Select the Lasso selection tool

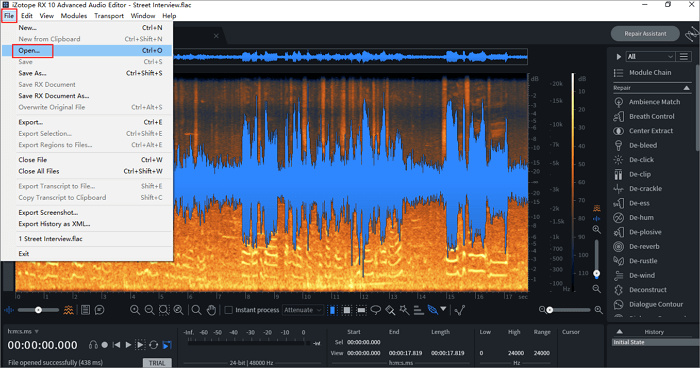point(376,309)
